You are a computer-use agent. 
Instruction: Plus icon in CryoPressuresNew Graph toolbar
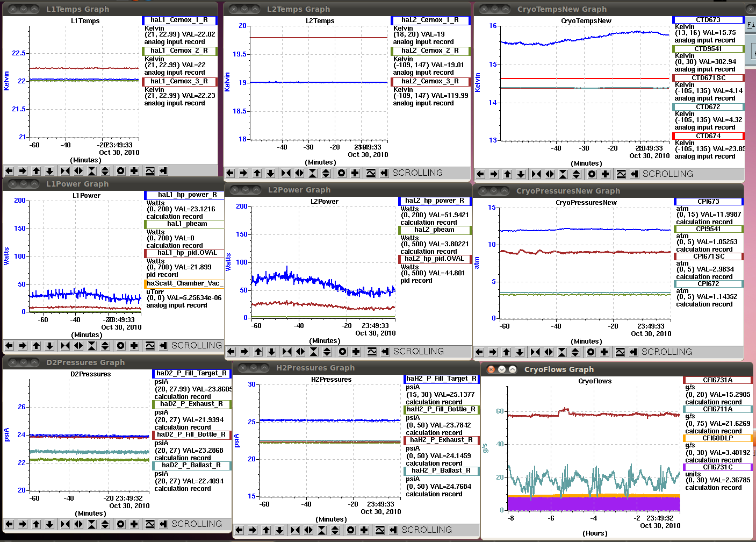click(x=604, y=352)
